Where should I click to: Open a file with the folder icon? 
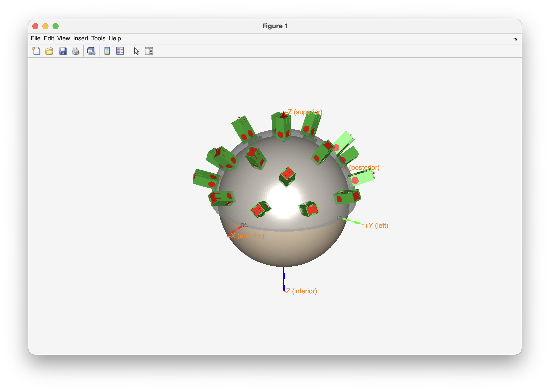(x=49, y=51)
